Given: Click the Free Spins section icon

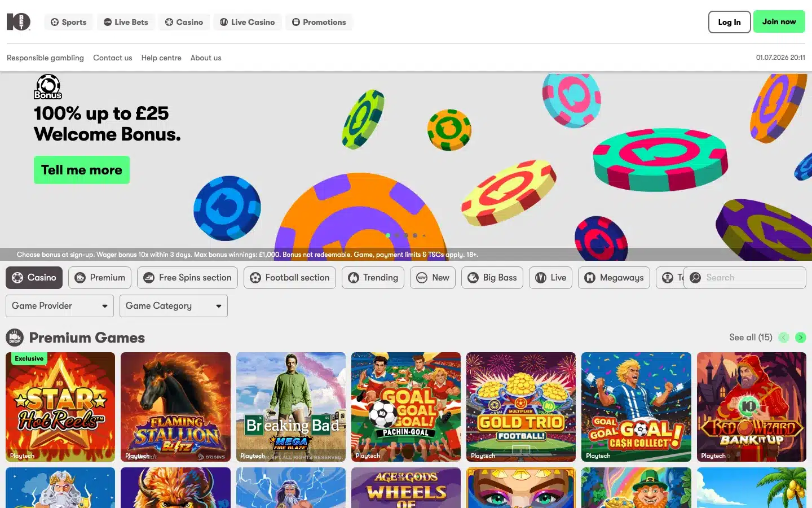Looking at the screenshot, I should (149, 278).
